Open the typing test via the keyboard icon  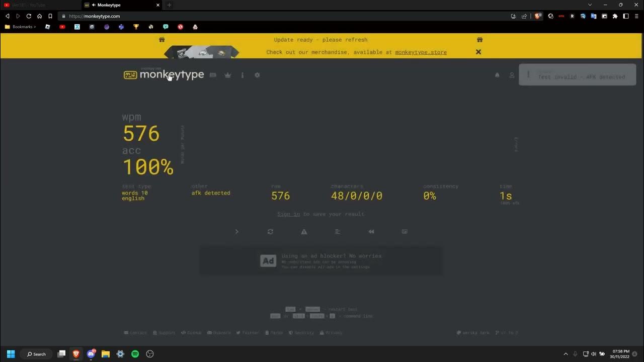click(213, 75)
